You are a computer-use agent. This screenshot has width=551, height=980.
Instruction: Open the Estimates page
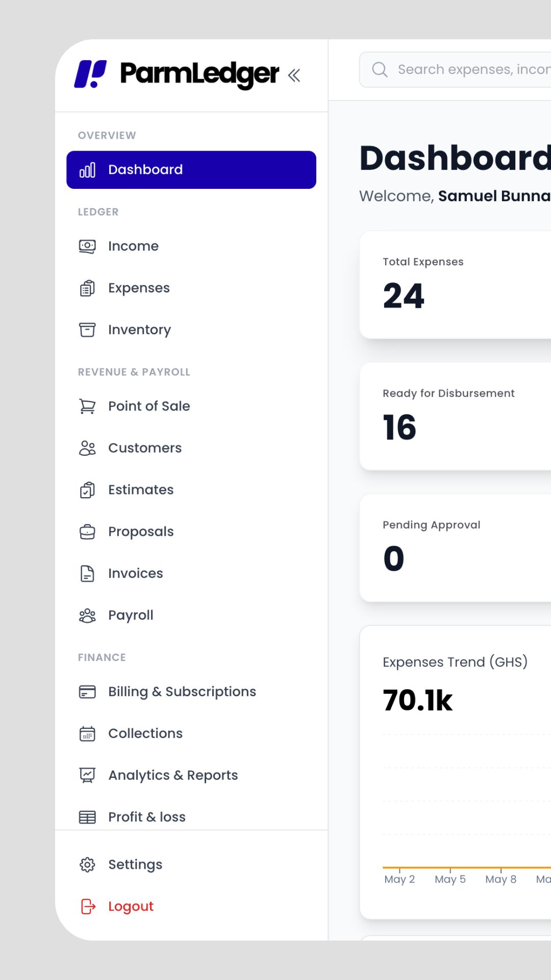pos(191,490)
